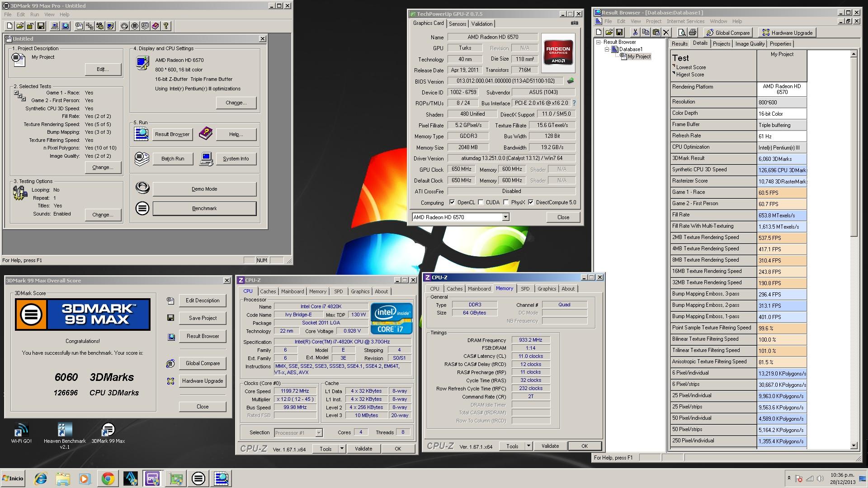
Task: Click GPU-Z BIOS save chip icon
Action: [x=571, y=81]
